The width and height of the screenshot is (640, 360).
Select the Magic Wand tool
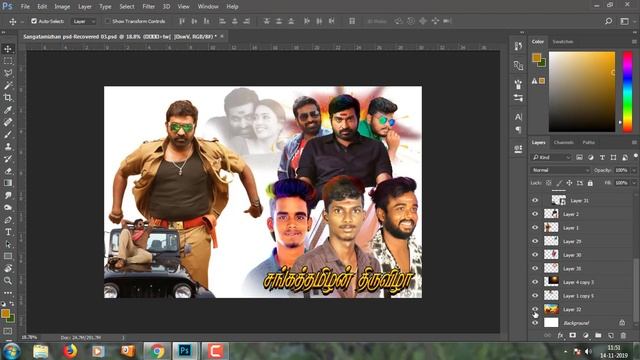[x=8, y=85]
